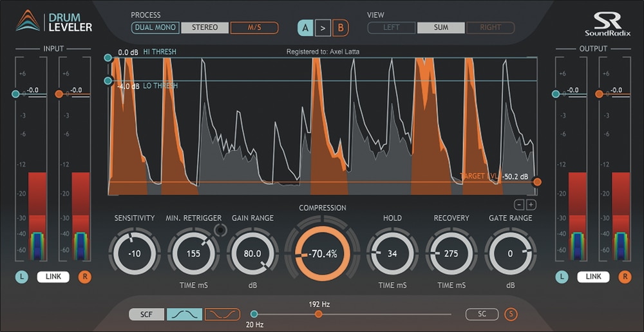
Task: Zoom out the display with minus button
Action: tap(519, 204)
